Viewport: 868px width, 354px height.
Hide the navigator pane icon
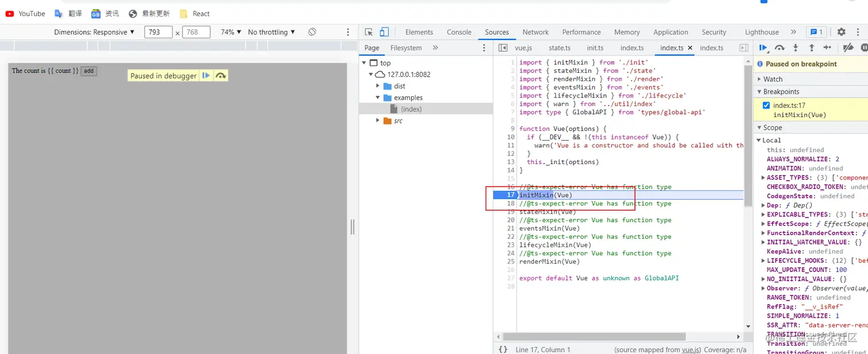click(x=503, y=48)
